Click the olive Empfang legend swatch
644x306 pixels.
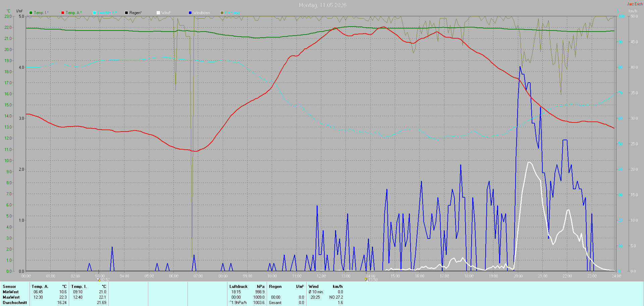[222, 13]
